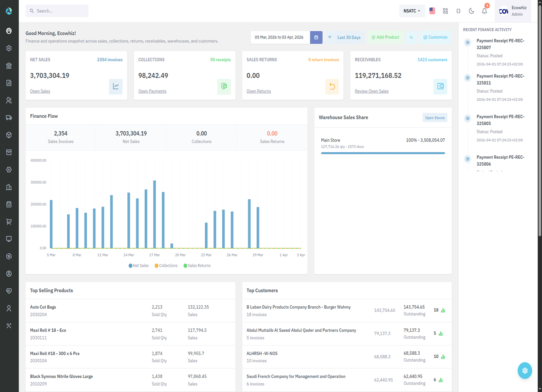The height and width of the screenshot is (392, 542).
Task: Open the tools wrench icon in sidebar
Action: tap(9, 325)
